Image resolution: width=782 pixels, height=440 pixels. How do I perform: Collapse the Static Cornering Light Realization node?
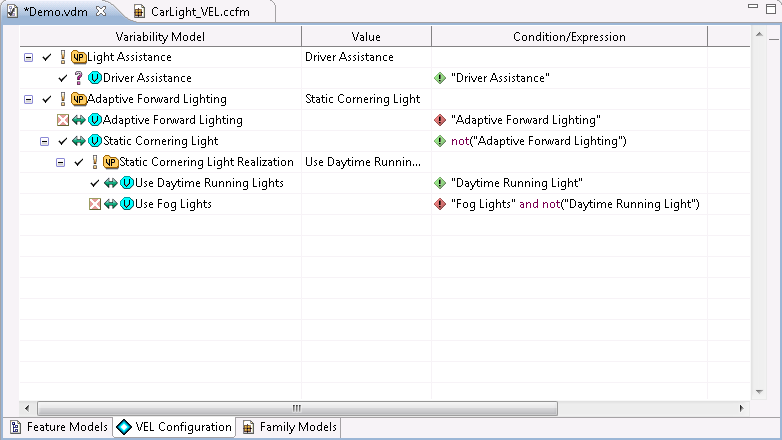tap(60, 162)
